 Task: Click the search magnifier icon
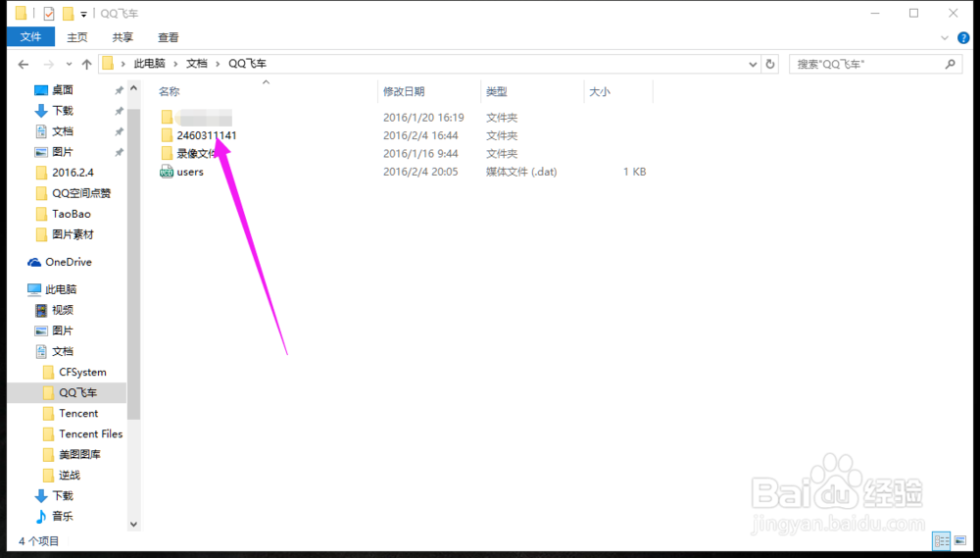click(x=950, y=64)
